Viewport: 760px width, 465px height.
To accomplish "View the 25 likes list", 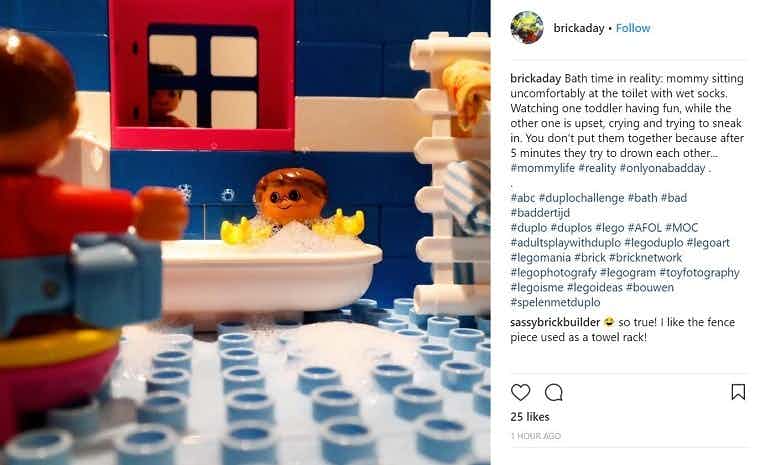I will (530, 417).
